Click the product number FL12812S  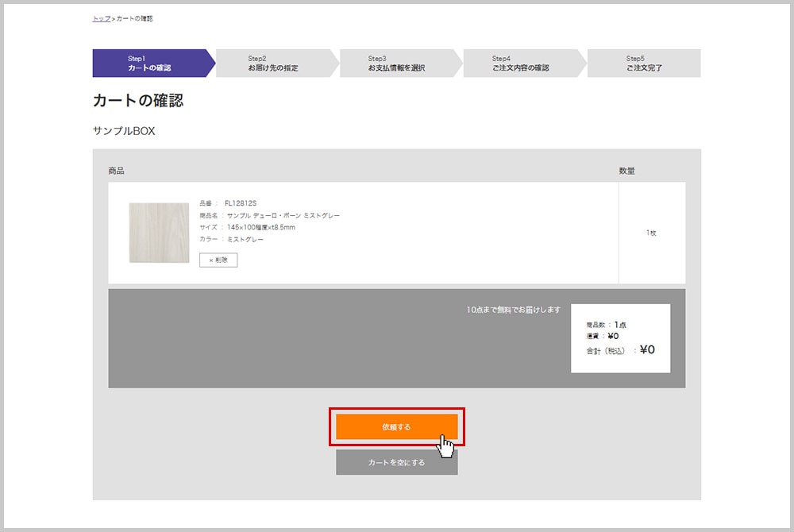pyautogui.click(x=241, y=203)
